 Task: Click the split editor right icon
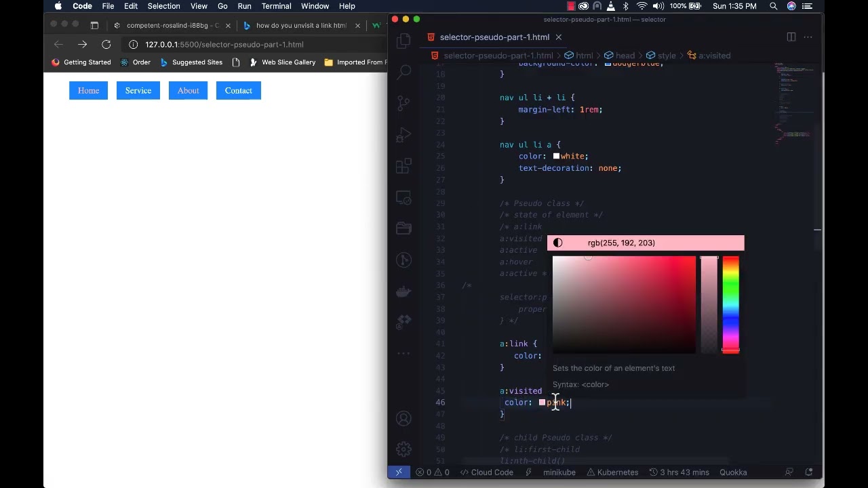click(791, 37)
